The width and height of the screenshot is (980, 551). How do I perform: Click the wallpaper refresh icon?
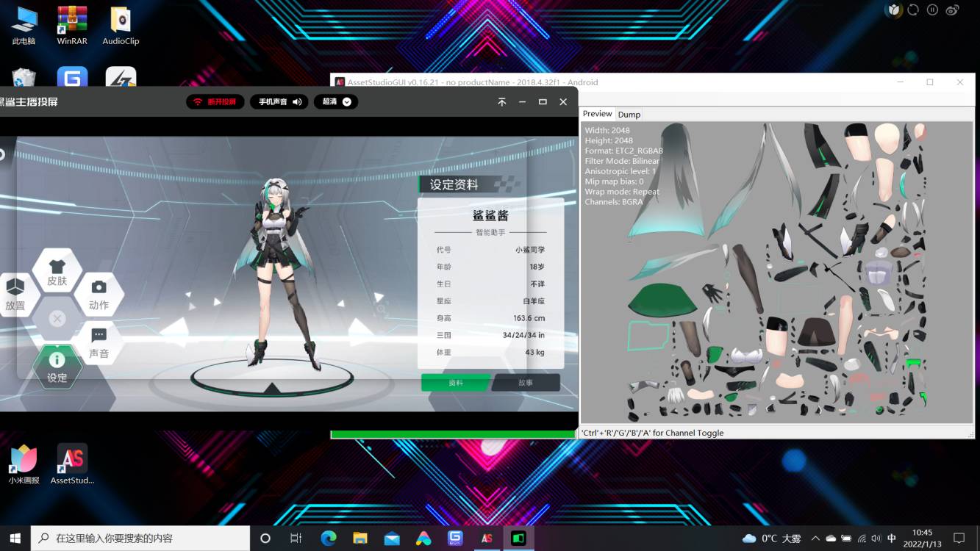913,10
